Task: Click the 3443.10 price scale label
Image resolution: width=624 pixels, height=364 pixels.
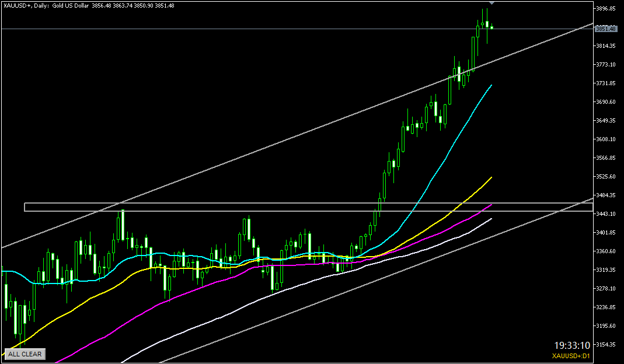Action: (x=607, y=214)
